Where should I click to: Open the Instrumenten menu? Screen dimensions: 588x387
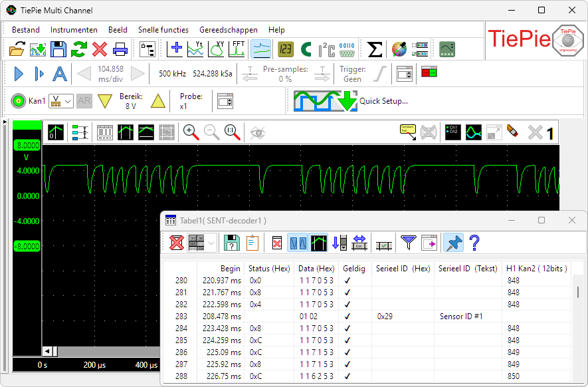[x=74, y=30]
